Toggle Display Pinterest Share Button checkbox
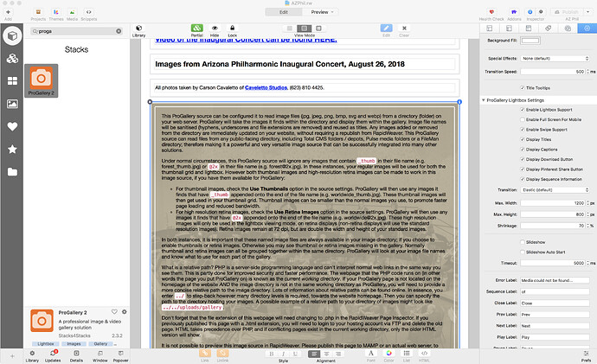This screenshot has height=364, width=597. click(x=523, y=169)
